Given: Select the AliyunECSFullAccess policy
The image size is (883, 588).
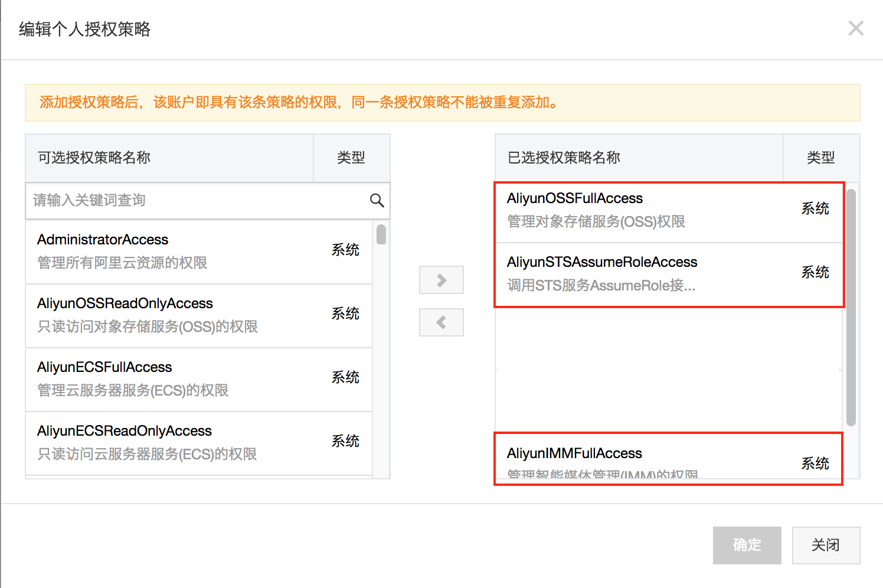Looking at the screenshot, I should [199, 379].
